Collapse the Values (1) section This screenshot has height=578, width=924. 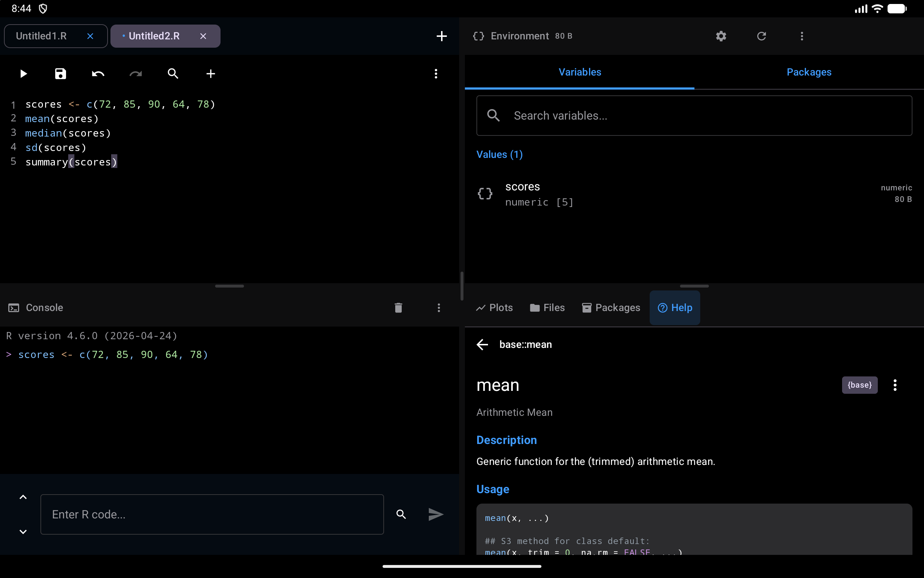coord(500,155)
